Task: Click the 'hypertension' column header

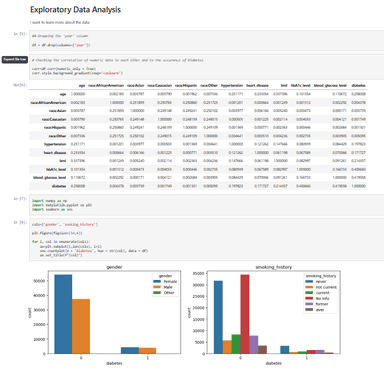Action: [x=232, y=85]
